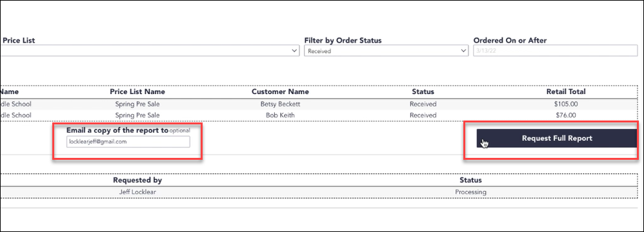Click the email copy of report field
Viewport: 644px width, 232px height.
pos(128,142)
